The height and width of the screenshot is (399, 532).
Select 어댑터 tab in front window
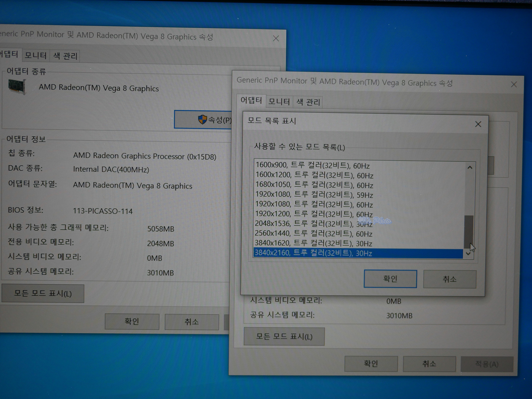coord(251,100)
